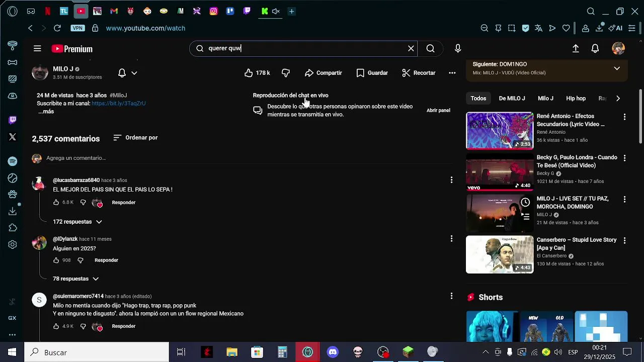
Task: Open channel notification bell dropdown for MILO J
Action: pos(127,73)
